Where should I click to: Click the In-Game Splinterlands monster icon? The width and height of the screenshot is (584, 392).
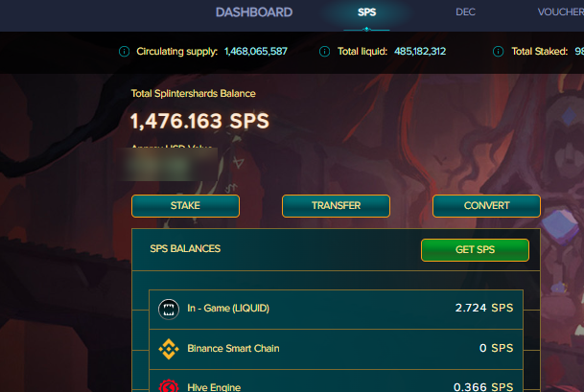[169, 310]
